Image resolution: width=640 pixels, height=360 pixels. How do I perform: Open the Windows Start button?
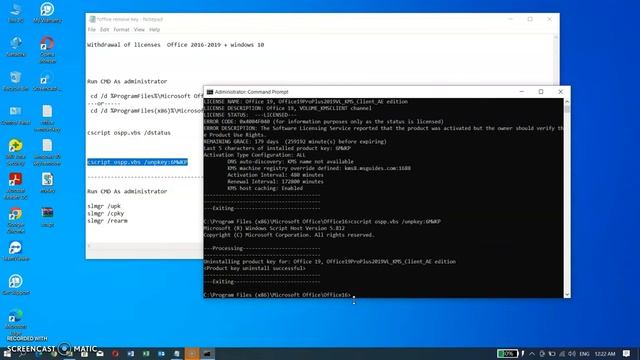[7, 353]
